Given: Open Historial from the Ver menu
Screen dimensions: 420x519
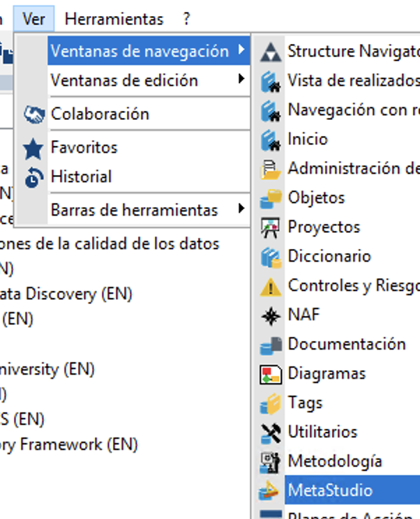Looking at the screenshot, I should tap(149, 176).
